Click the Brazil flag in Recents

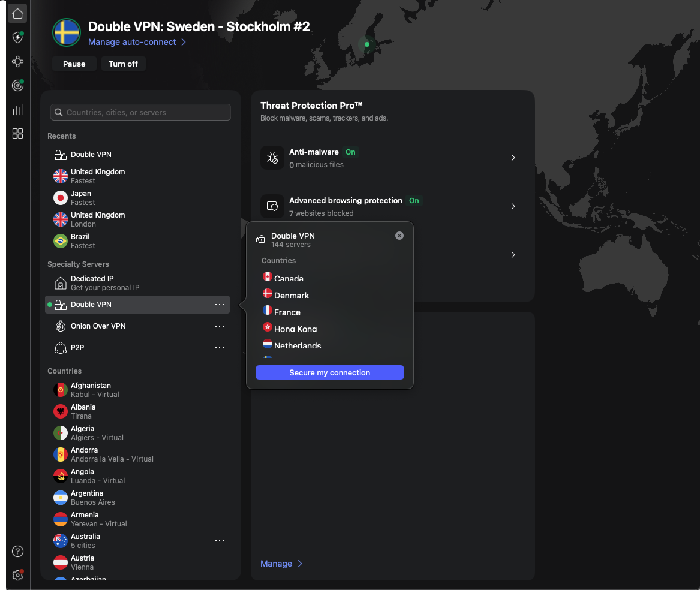(60, 241)
